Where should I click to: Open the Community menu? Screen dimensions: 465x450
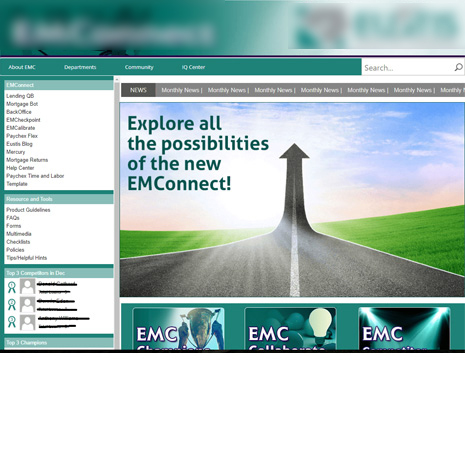[x=139, y=67]
